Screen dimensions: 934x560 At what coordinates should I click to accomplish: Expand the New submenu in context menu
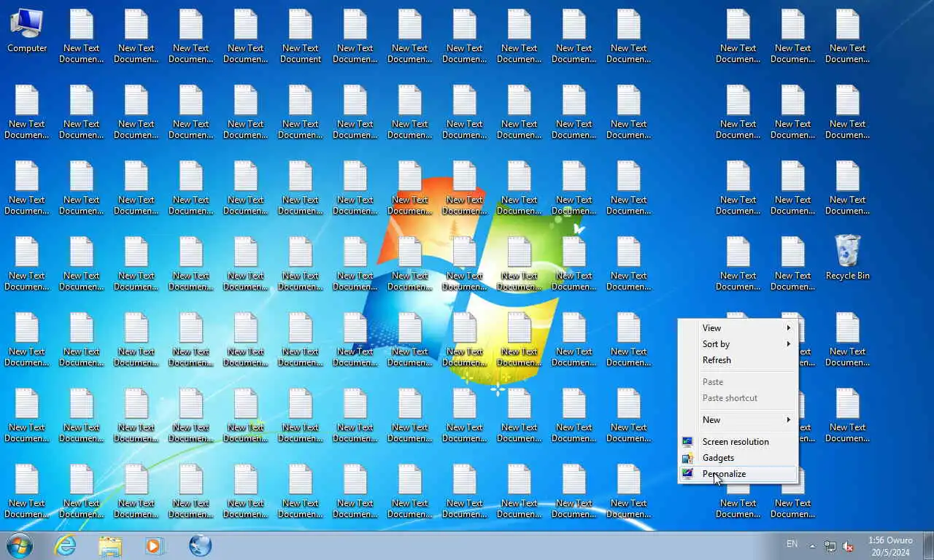click(x=738, y=420)
